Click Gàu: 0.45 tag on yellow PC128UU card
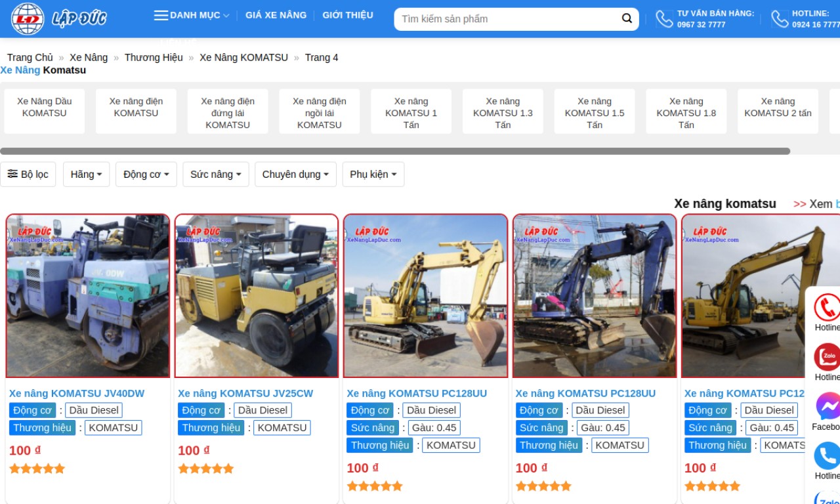This screenshot has width=840, height=504. (x=434, y=428)
